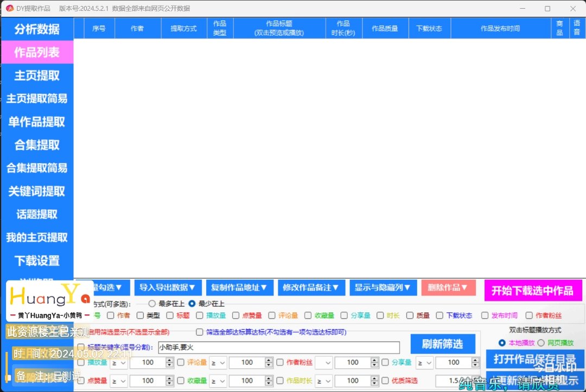Image resolution: width=586 pixels, height=392 pixels.
Task: Open 下载设置 in the sidebar
Action: 37,261
